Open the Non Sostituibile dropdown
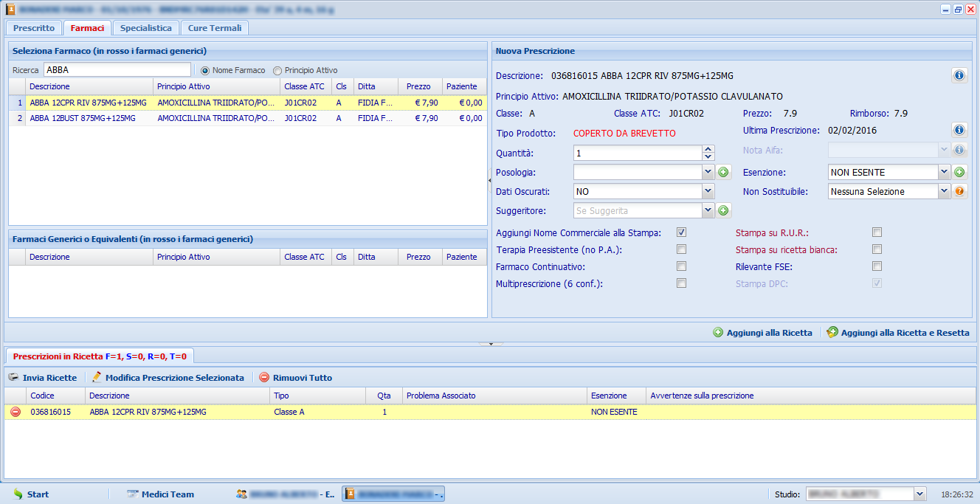The width and height of the screenshot is (980, 504). [x=944, y=191]
